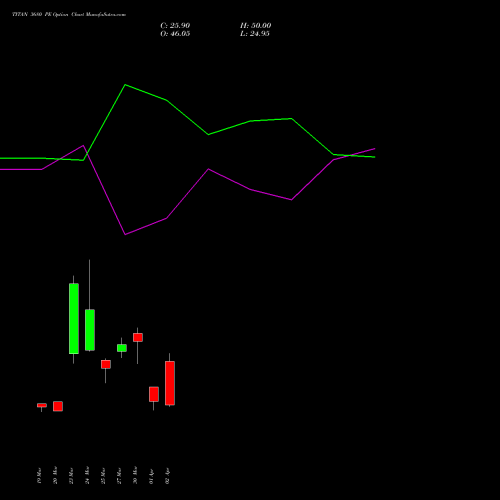This screenshot has width=500, height=500.
Task: Click the purple indicator line's lowest trough
Action: coord(125,234)
